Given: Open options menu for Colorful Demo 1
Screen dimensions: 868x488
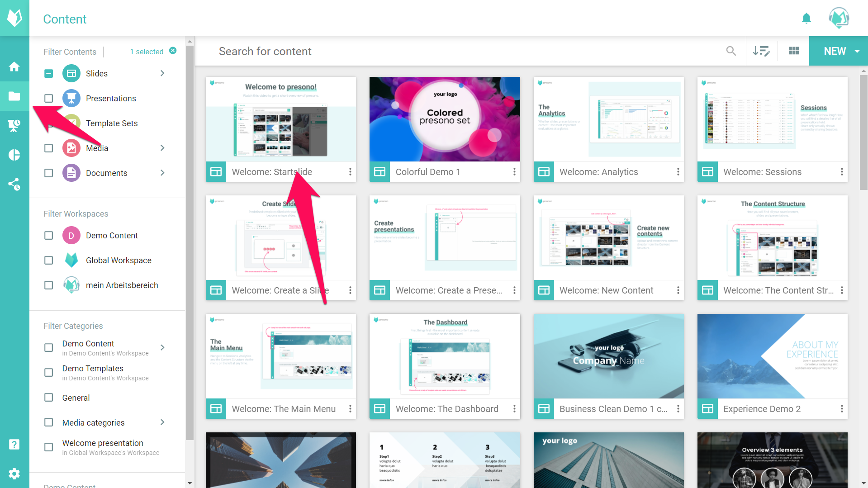Looking at the screenshot, I should [514, 172].
